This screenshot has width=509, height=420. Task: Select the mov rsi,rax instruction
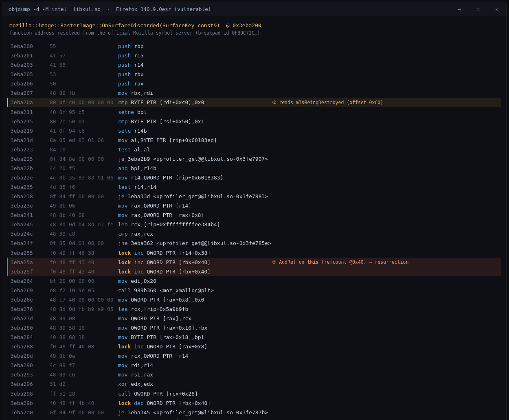(136, 374)
